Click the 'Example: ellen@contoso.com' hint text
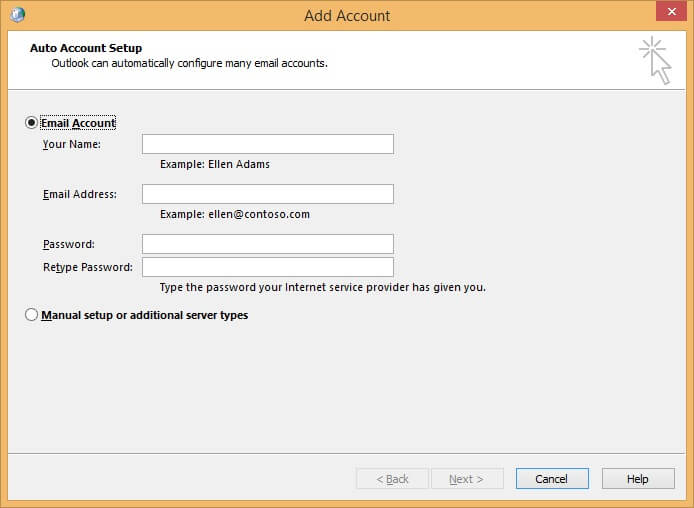The image size is (694, 508). [235, 214]
